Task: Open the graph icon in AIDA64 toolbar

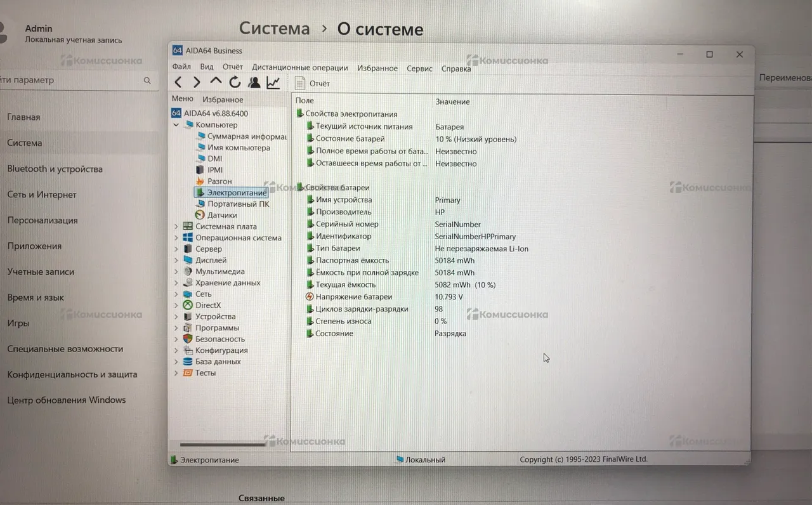Action: 273,82
